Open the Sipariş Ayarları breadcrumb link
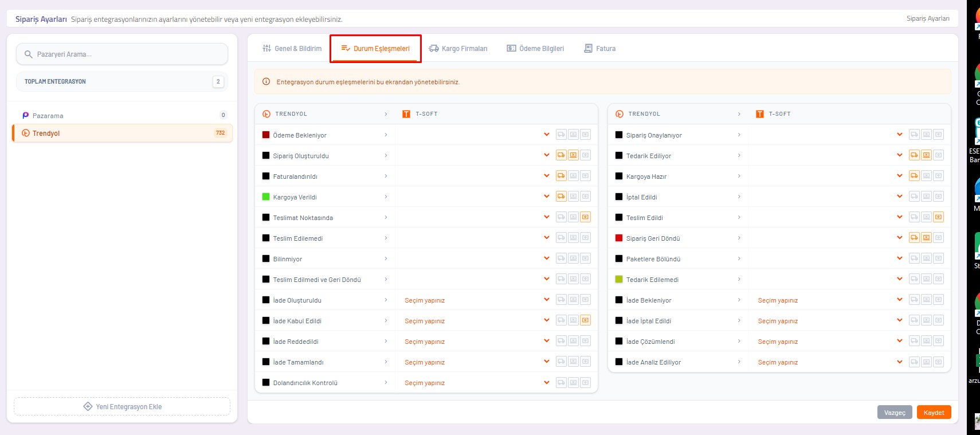This screenshot has height=435, width=980. 928,19
